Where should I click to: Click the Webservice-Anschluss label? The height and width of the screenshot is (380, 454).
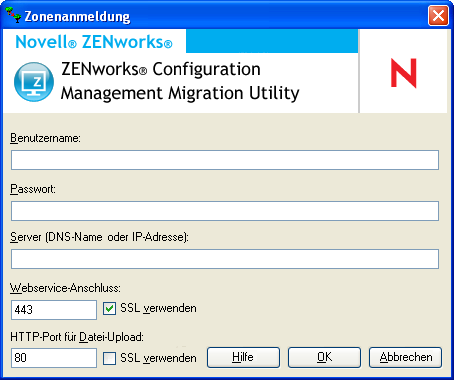pos(65,288)
